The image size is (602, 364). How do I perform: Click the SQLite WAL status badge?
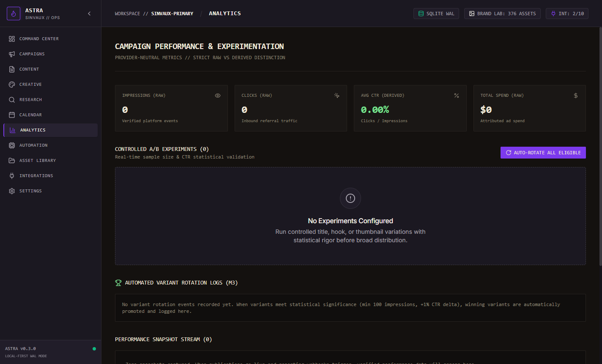click(x=436, y=14)
